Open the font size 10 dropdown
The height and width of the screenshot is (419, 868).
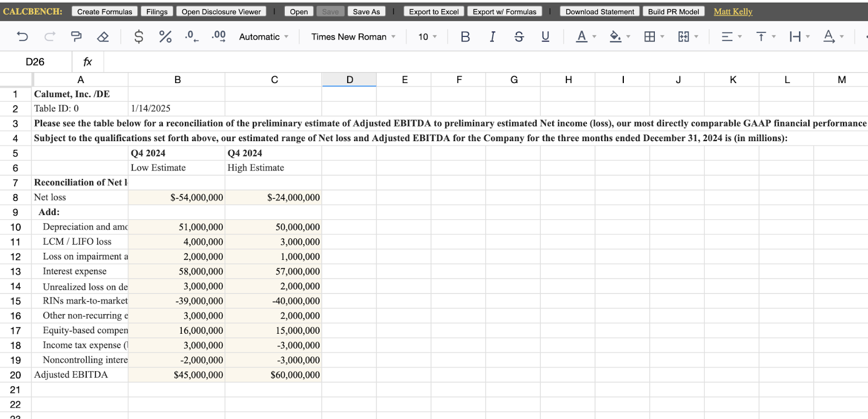pos(427,36)
